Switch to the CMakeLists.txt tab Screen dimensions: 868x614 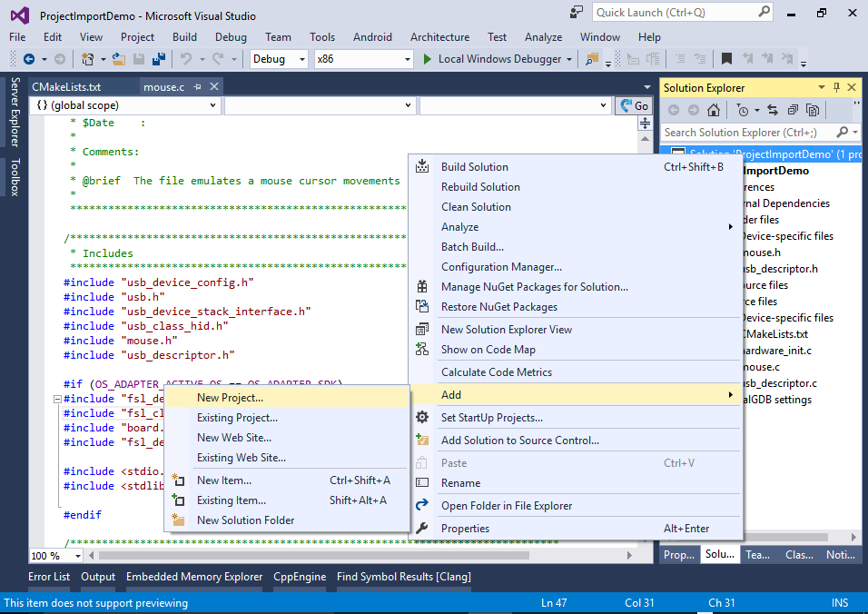point(66,87)
